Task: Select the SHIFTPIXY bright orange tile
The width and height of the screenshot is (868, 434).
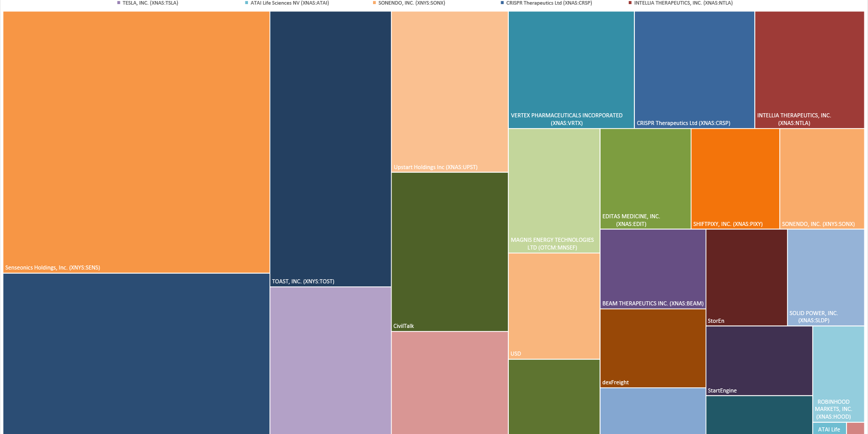Action: coord(735,178)
